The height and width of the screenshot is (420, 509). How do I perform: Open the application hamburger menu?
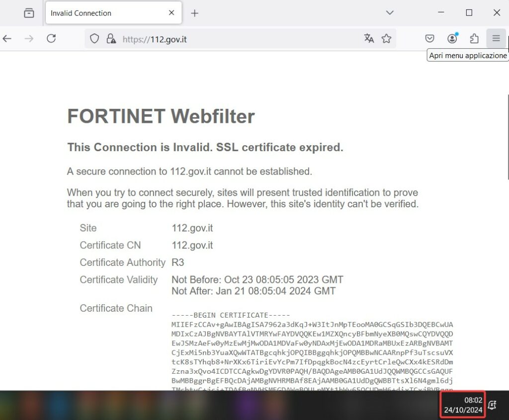496,39
